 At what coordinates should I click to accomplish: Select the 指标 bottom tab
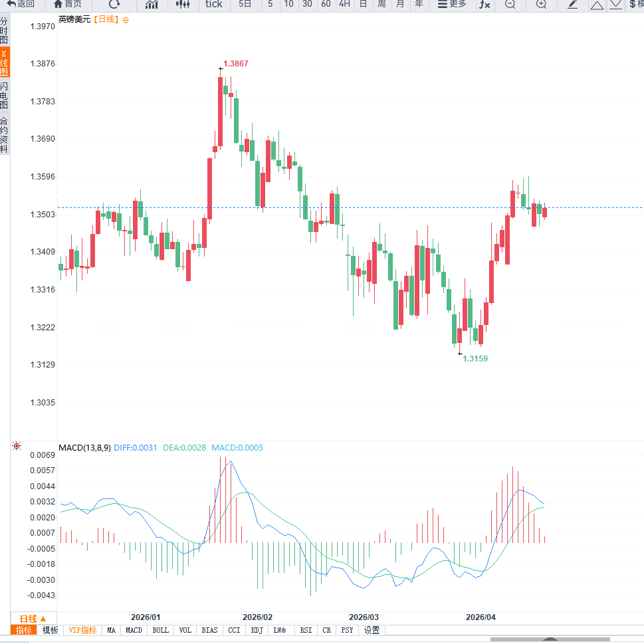[23, 630]
